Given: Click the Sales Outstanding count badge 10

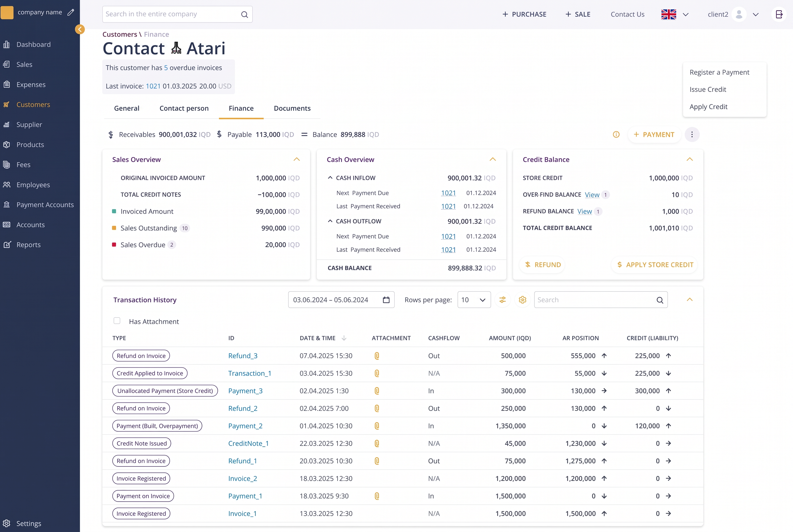Looking at the screenshot, I should (184, 228).
